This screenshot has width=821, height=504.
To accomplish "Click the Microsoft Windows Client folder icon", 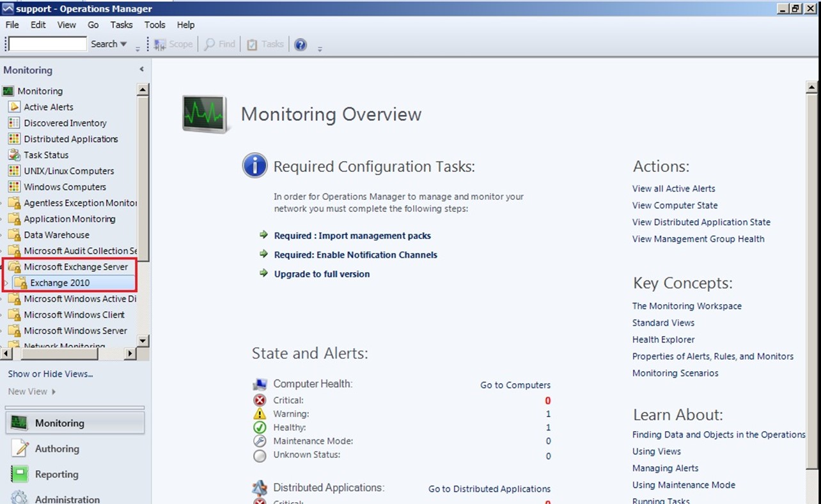I will pos(14,314).
